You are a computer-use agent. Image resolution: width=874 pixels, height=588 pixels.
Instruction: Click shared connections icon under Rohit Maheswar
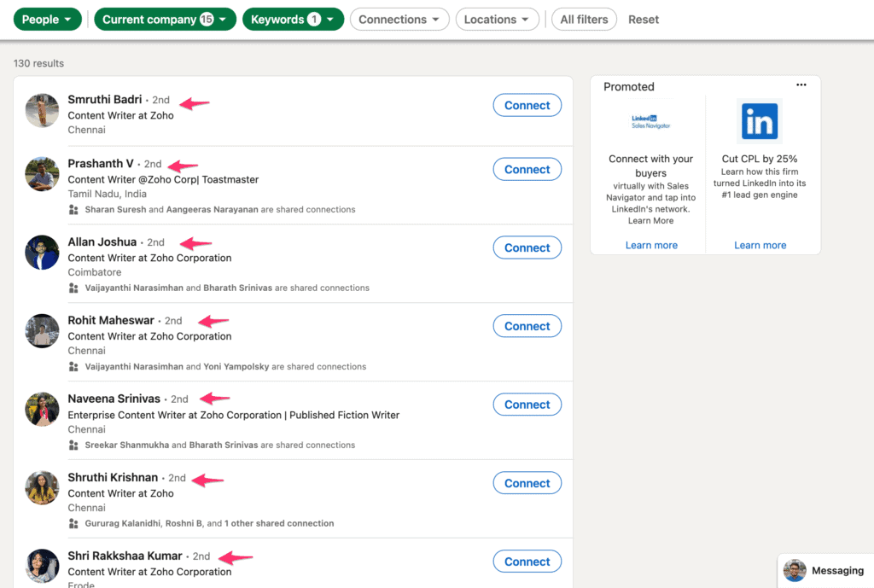[73, 367]
